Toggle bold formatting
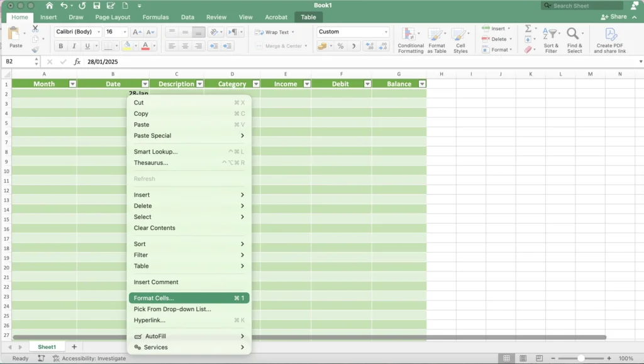This screenshot has height=364, width=644. coord(60,46)
